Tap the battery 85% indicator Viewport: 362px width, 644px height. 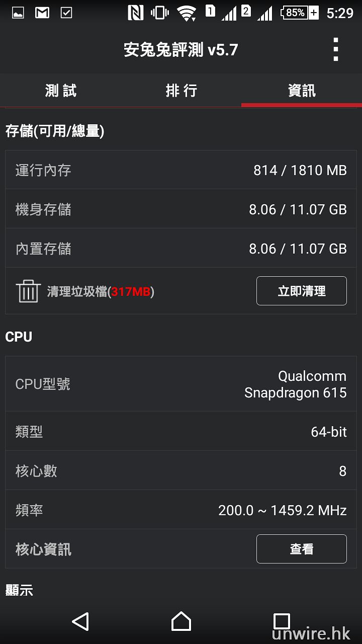coord(300,13)
